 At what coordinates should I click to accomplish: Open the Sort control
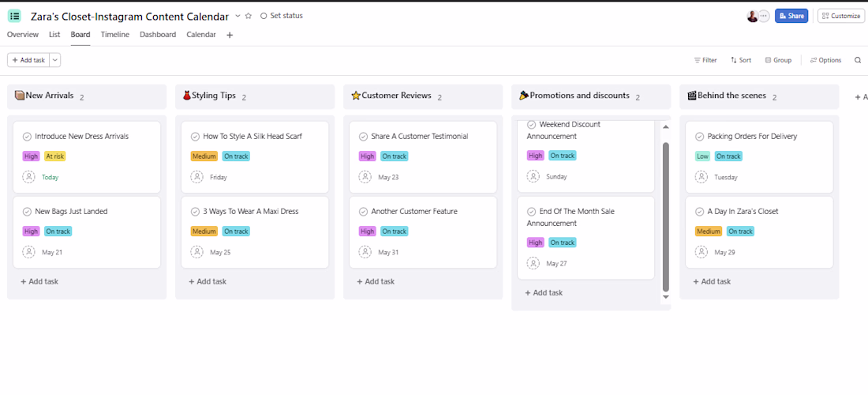click(741, 60)
